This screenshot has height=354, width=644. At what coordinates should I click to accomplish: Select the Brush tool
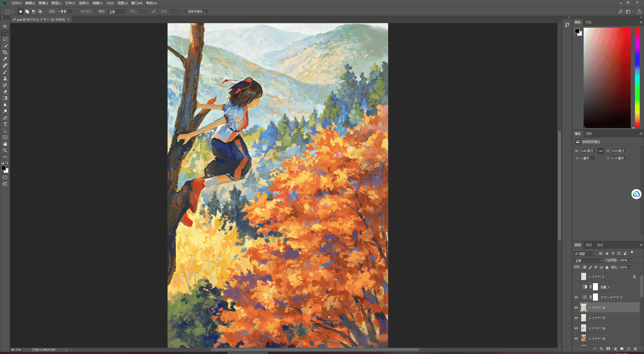(5, 72)
